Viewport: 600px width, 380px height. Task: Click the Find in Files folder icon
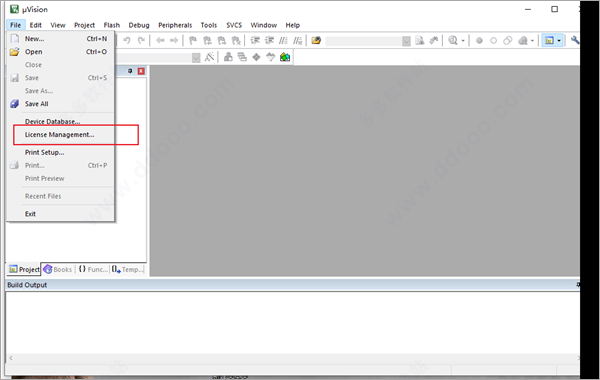(316, 41)
